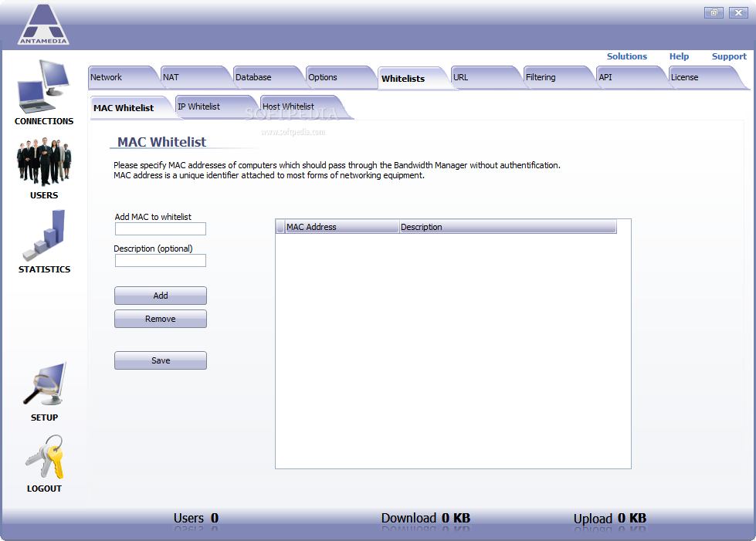
Task: Open the API tab
Action: 631,77
